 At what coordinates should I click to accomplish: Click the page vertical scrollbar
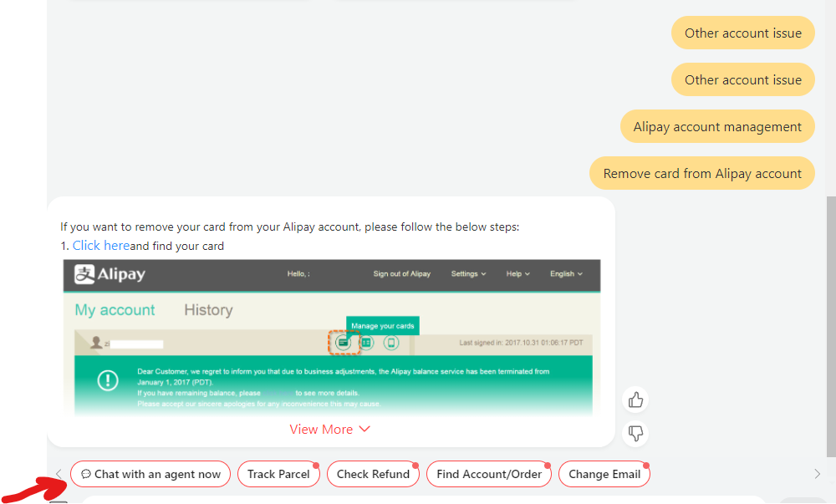[831, 326]
